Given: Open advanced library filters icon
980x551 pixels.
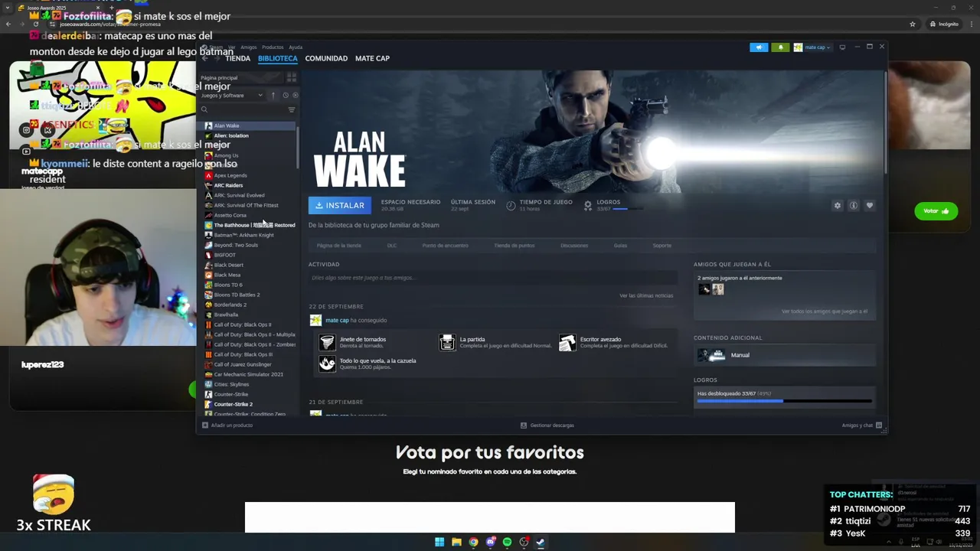Looking at the screenshot, I should [291, 109].
